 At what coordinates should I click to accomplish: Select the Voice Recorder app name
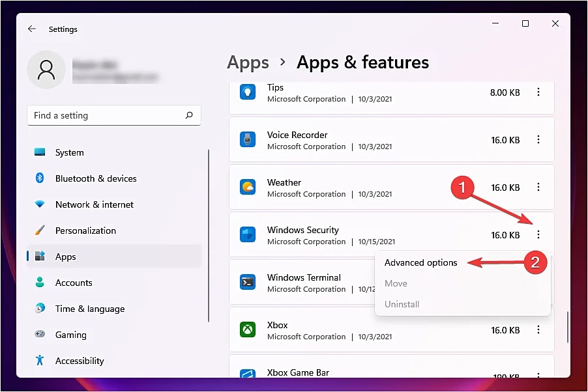click(x=297, y=135)
